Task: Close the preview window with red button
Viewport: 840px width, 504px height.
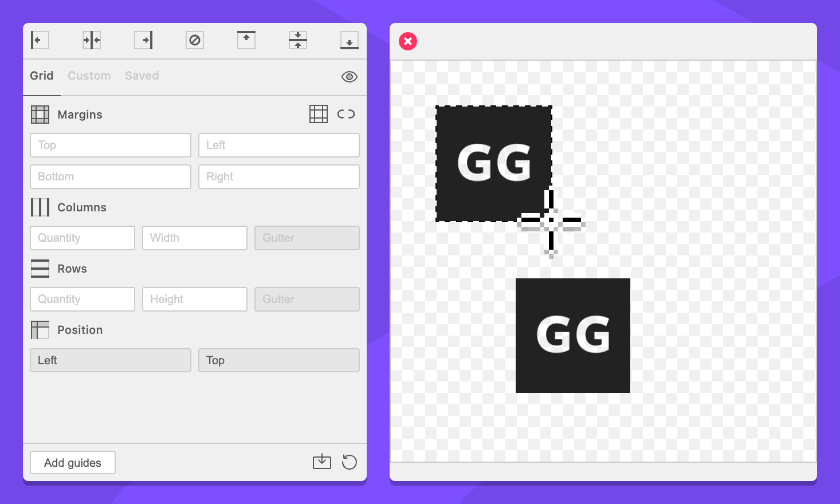Action: click(x=408, y=41)
